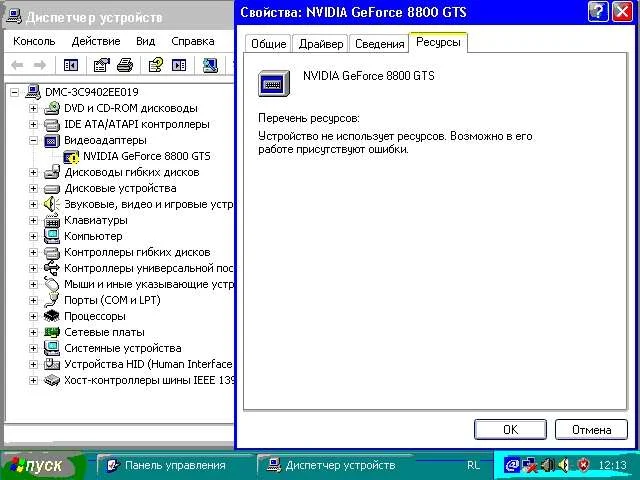The image size is (640, 480).
Task: Open the Действие menu
Action: [x=96, y=41]
